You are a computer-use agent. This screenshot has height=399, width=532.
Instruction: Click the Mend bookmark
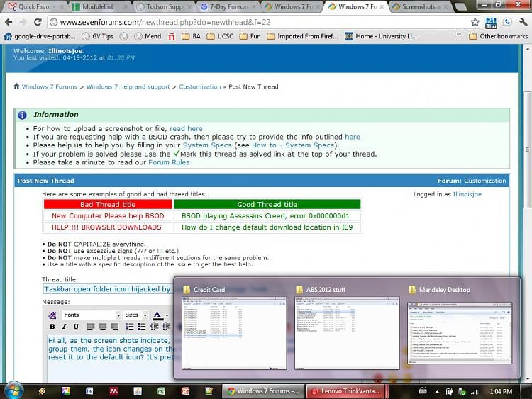[148, 36]
